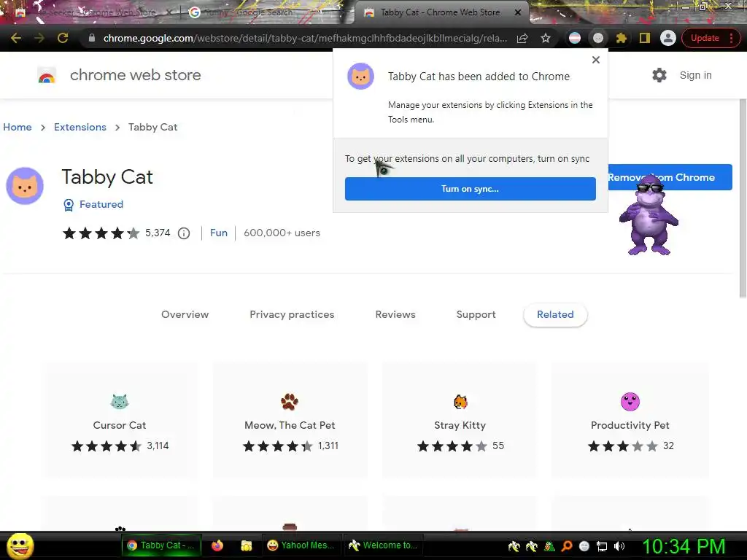Viewport: 747px width, 560px height.
Task: Reload the current page
Action: tap(63, 38)
